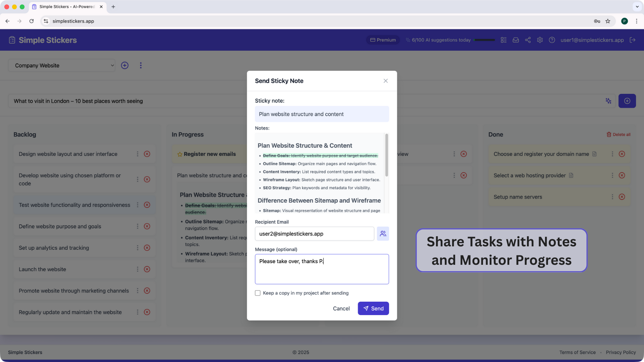644x362 pixels.
Task: Click the logout icon next to user email
Action: click(x=633, y=40)
